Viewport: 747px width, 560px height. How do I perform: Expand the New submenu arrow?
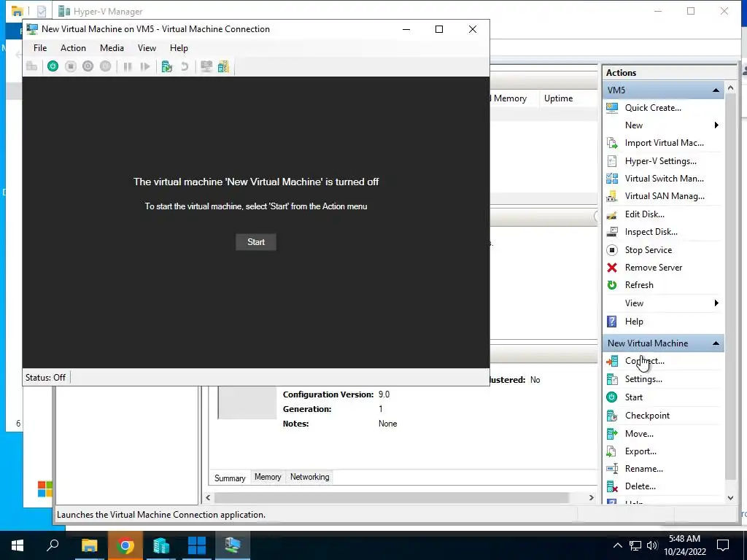coord(716,125)
